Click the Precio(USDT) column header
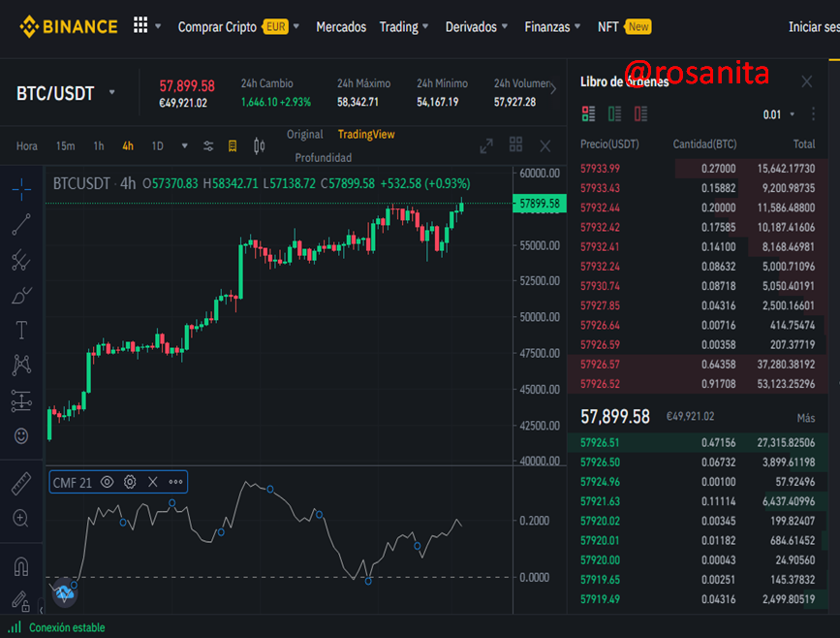840x638 pixels. click(609, 144)
